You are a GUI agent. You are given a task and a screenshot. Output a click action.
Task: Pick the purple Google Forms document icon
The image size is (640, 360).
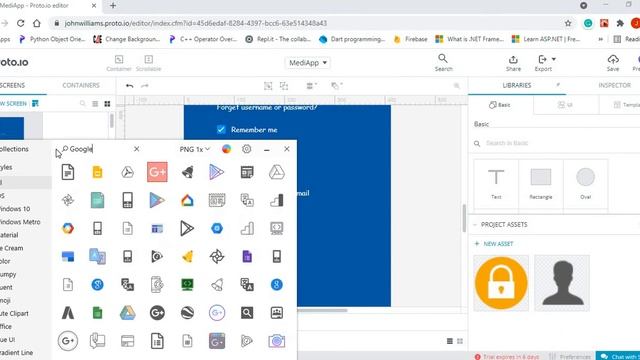coord(247,256)
